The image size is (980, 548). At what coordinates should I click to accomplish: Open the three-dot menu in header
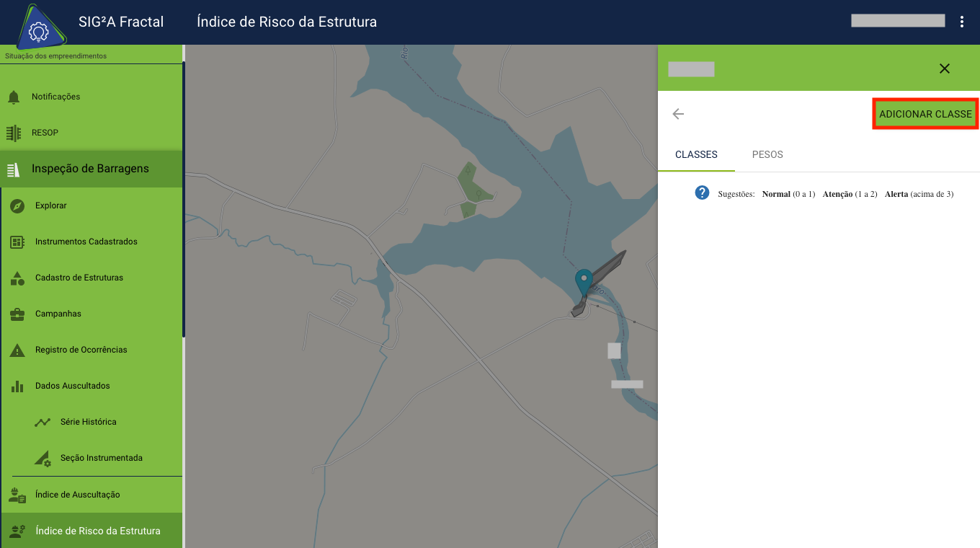[x=962, y=22]
